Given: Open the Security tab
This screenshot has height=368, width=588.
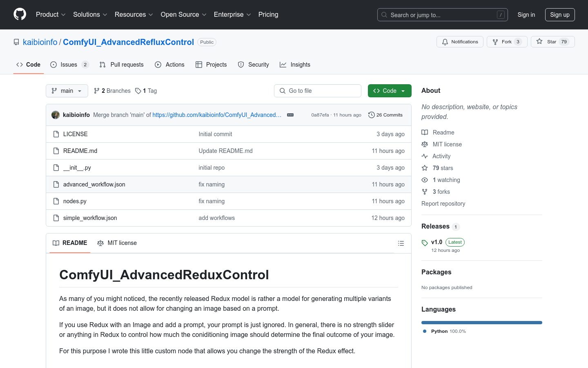Looking at the screenshot, I should 254,65.
